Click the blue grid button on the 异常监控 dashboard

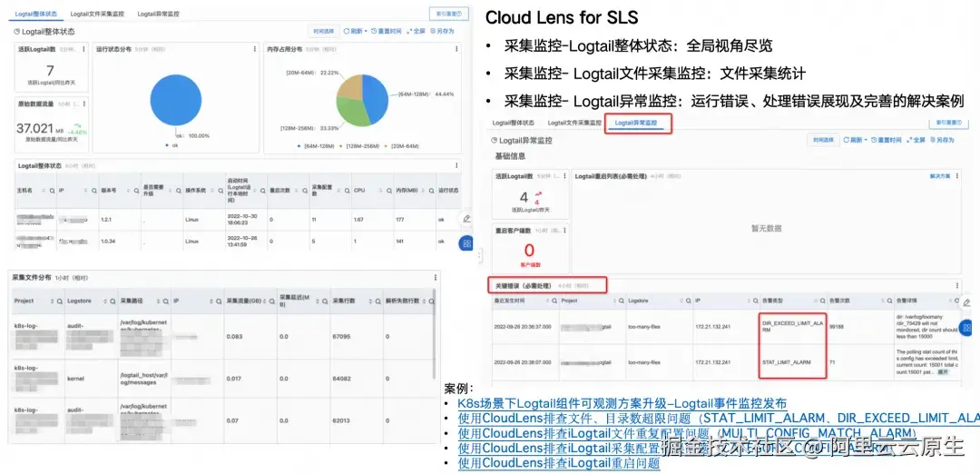coord(966,327)
